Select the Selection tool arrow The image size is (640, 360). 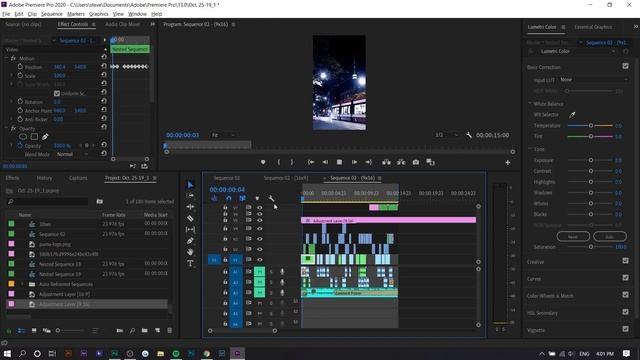click(x=190, y=185)
